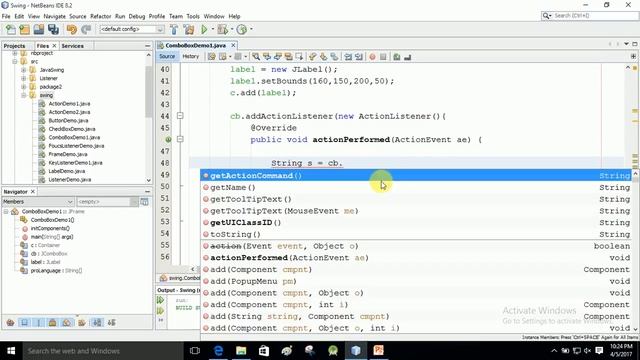Click the Task View taskbar icon
Screen dimensions: 640x360
pyautogui.click(x=195, y=351)
